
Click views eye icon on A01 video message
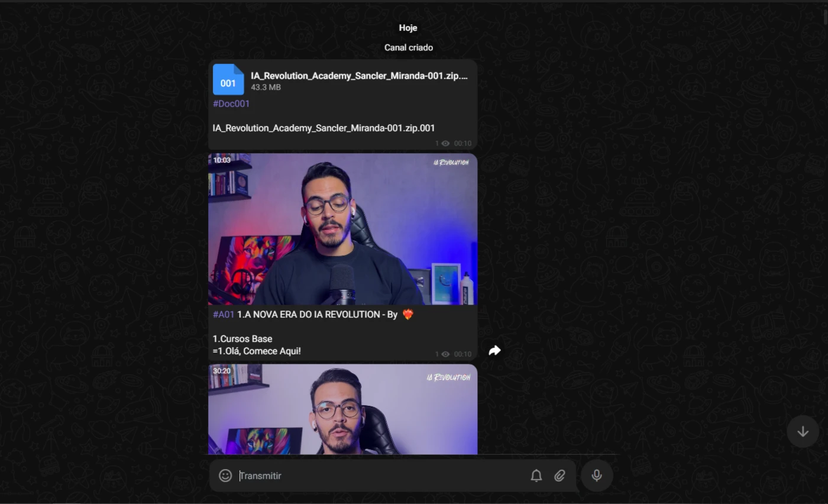pyautogui.click(x=445, y=354)
